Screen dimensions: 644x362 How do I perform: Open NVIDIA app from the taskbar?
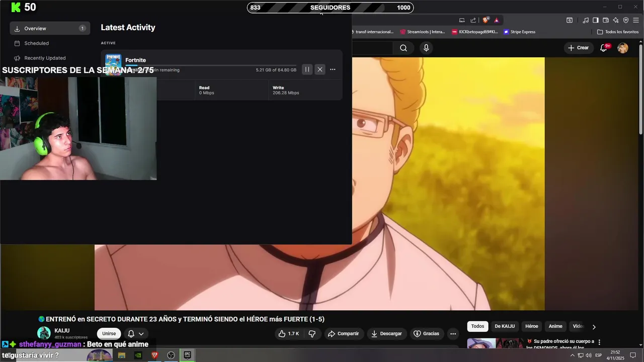(138, 355)
